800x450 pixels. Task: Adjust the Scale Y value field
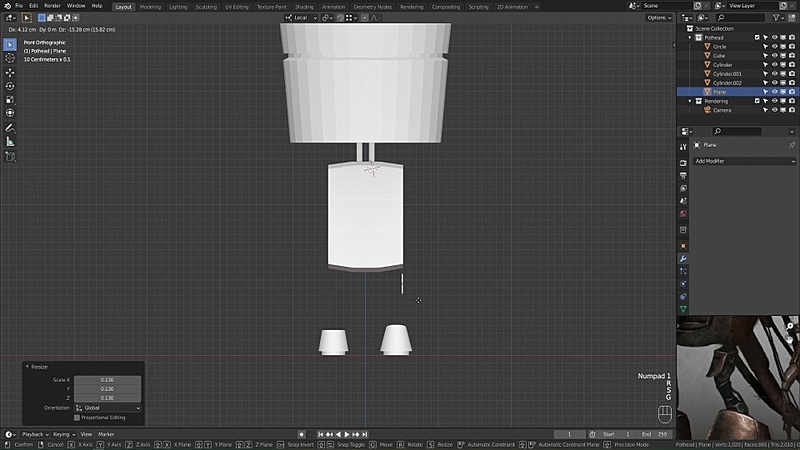[107, 389]
